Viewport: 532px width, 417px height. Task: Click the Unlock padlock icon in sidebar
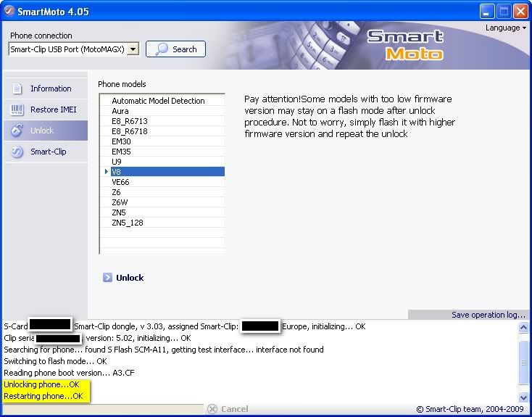17,131
